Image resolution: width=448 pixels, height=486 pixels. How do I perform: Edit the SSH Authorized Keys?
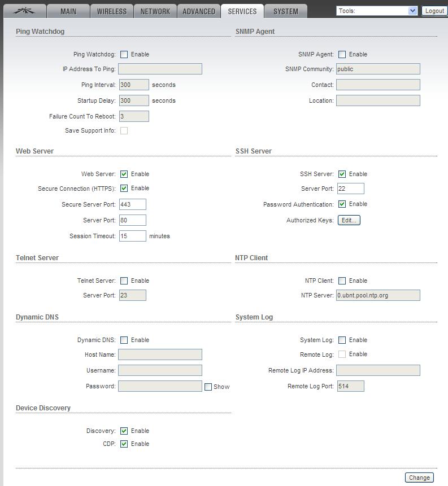pyautogui.click(x=349, y=220)
